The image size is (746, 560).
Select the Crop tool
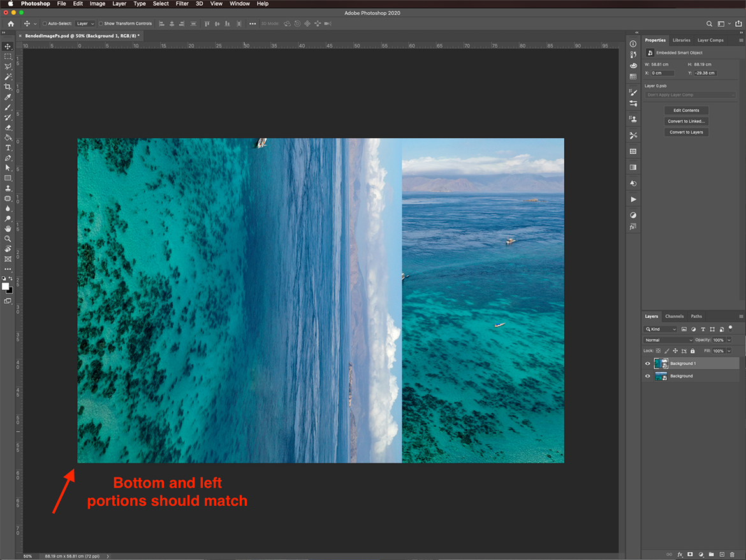(x=8, y=87)
